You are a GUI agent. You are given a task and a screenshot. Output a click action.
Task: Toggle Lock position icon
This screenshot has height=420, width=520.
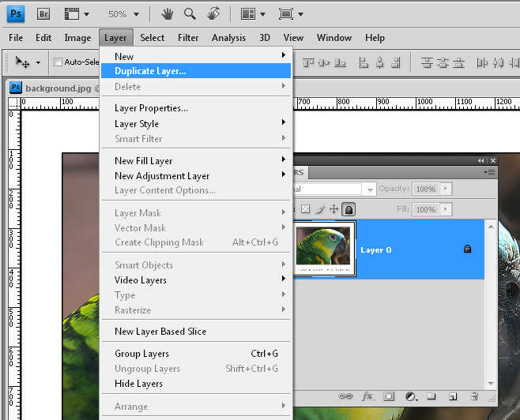(333, 209)
